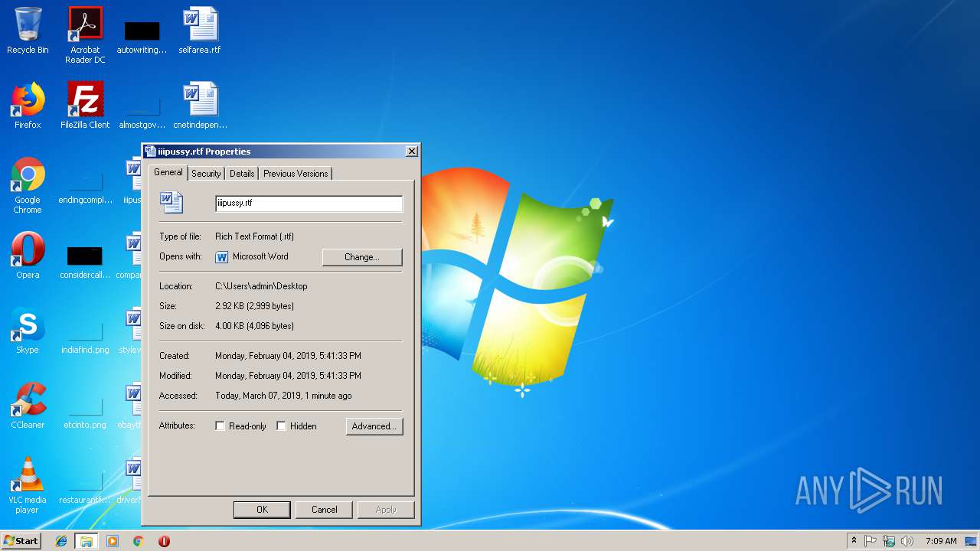Close the Properties dialog with X

click(x=411, y=152)
